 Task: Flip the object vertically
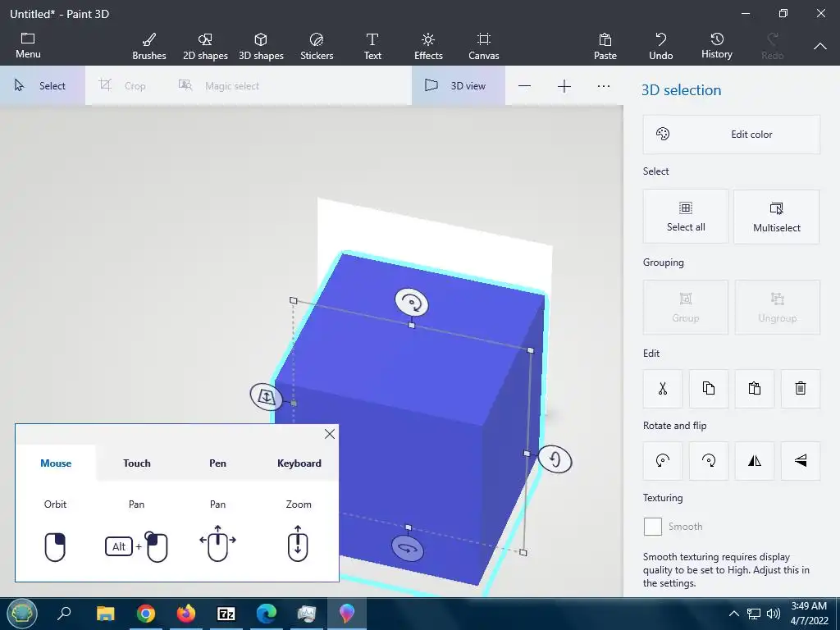801,461
